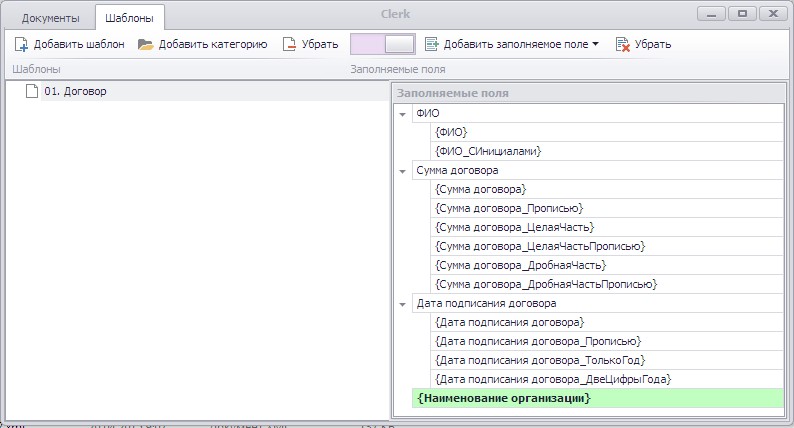This screenshot has height=428, width=794.
Task: Click the Добавить заполняемое поле icon
Action: coord(431,45)
